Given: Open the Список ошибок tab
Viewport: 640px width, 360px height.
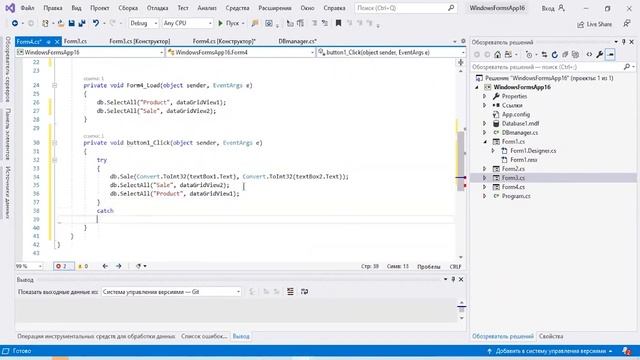Looking at the screenshot, I should coord(204,336).
